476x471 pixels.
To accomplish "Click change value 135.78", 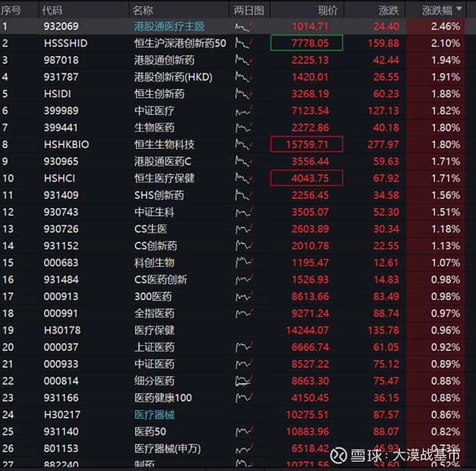I will [383, 330].
